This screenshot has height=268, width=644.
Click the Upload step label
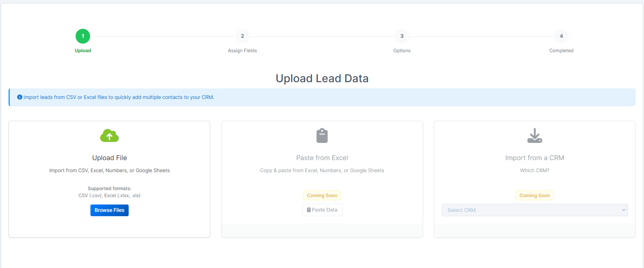tap(83, 51)
